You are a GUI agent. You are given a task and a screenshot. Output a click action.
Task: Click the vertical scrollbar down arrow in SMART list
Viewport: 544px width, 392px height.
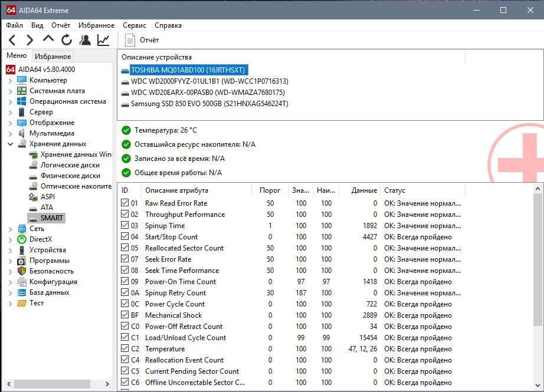538,386
